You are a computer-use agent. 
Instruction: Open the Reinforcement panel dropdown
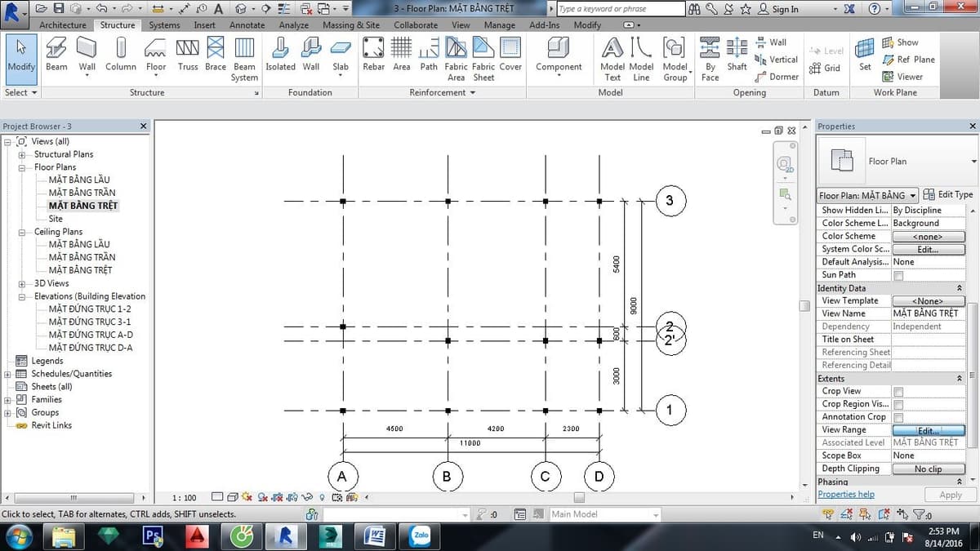(443, 92)
